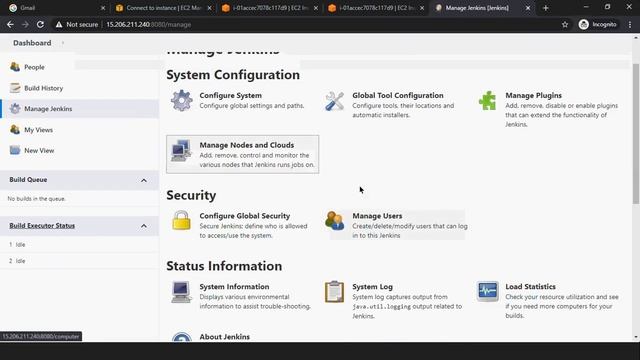Switch to the first EC2 instance tab after Connect to instance
Screen dimensions: 640x360
[269, 8]
